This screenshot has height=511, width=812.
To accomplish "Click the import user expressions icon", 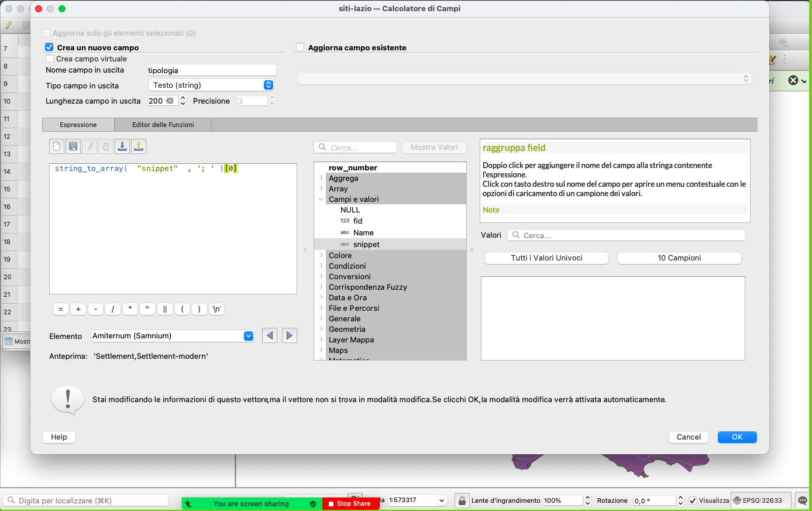I will click(122, 146).
